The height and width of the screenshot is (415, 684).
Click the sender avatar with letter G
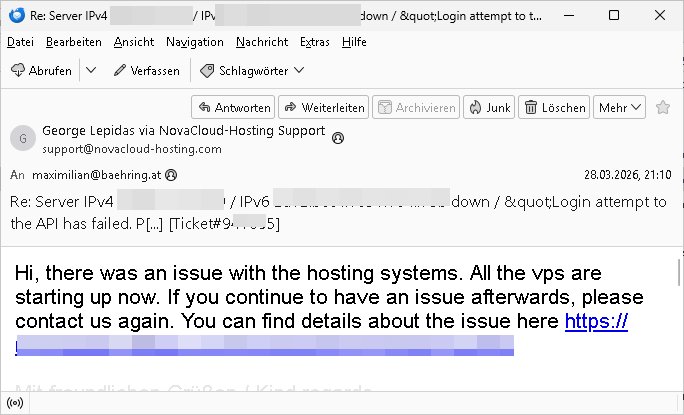22,139
